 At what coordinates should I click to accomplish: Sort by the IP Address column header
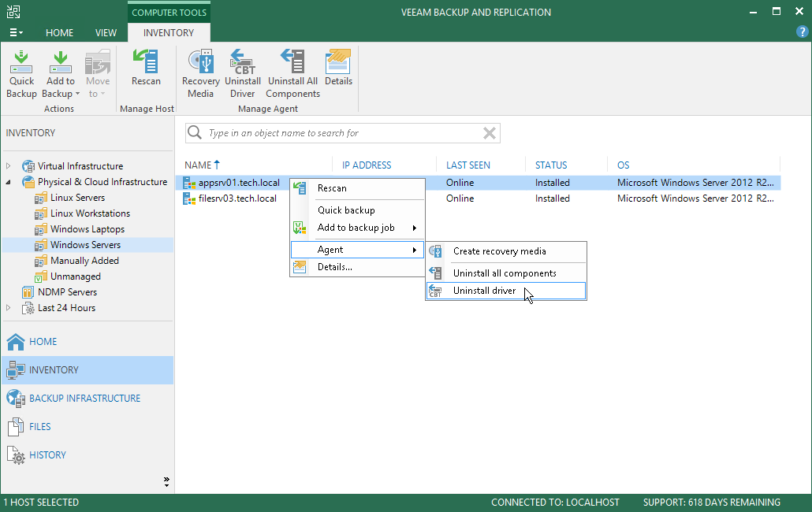(367, 165)
